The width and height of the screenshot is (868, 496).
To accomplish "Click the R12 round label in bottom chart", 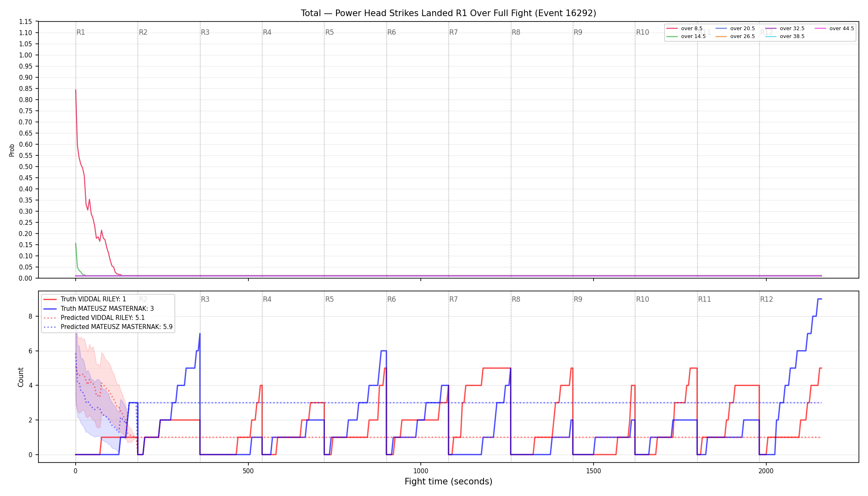I will (767, 299).
